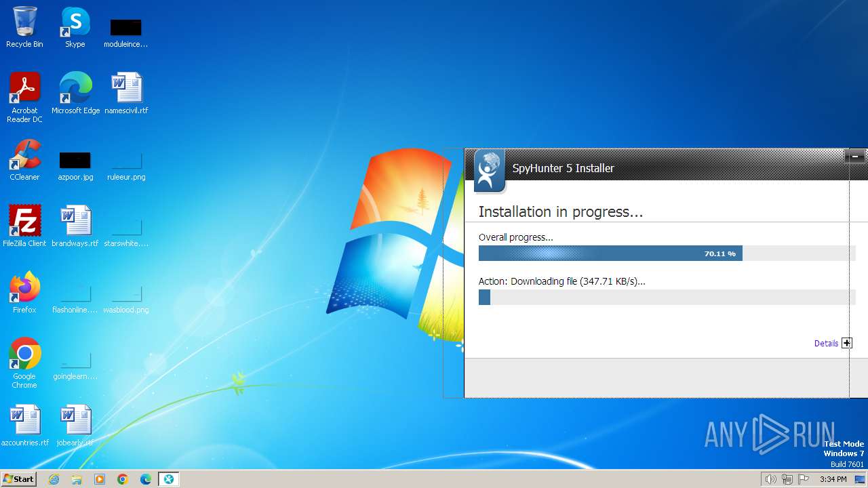This screenshot has height=488, width=868.
Task: Select the azpoor.jpg file icon
Action: pos(75,165)
